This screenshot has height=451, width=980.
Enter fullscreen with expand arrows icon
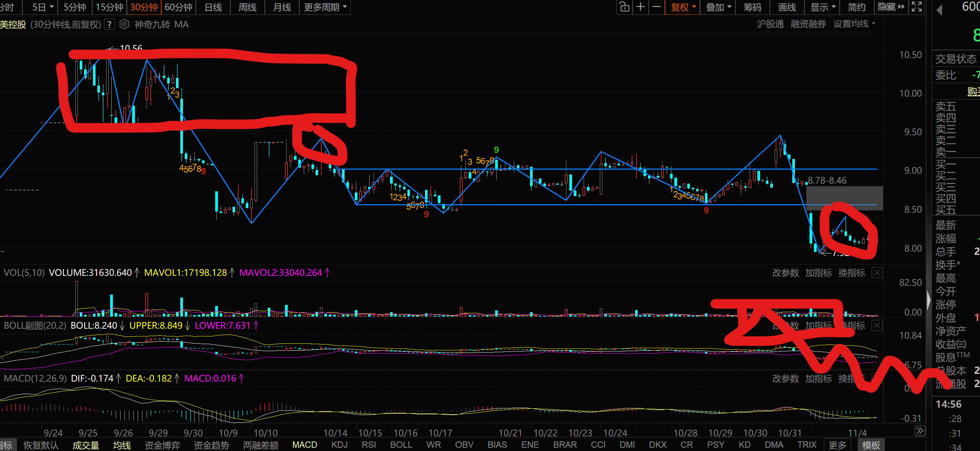pos(917,7)
